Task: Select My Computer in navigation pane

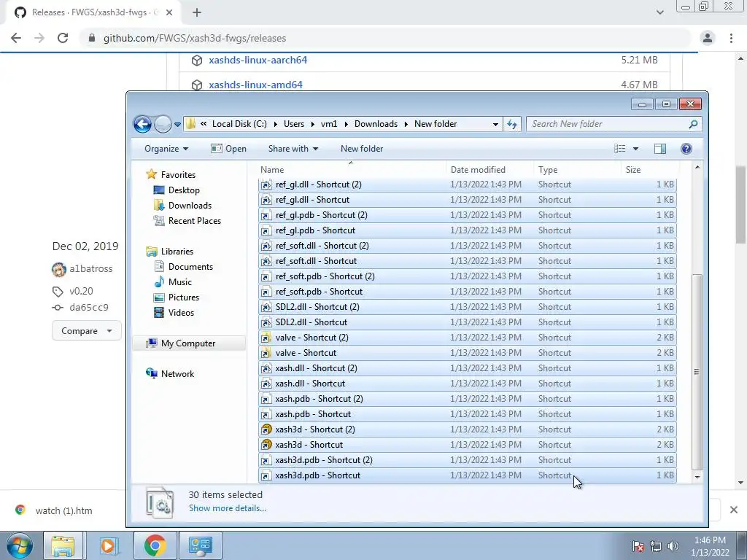Action: (x=187, y=343)
